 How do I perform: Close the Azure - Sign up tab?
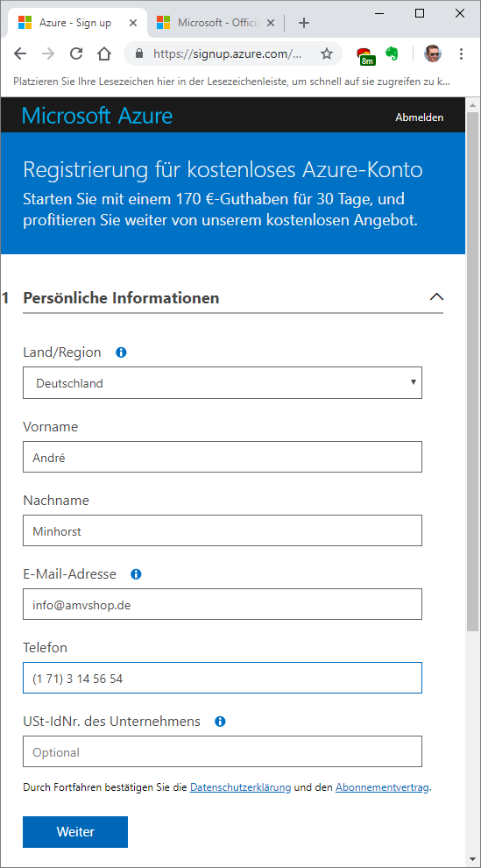(x=132, y=23)
